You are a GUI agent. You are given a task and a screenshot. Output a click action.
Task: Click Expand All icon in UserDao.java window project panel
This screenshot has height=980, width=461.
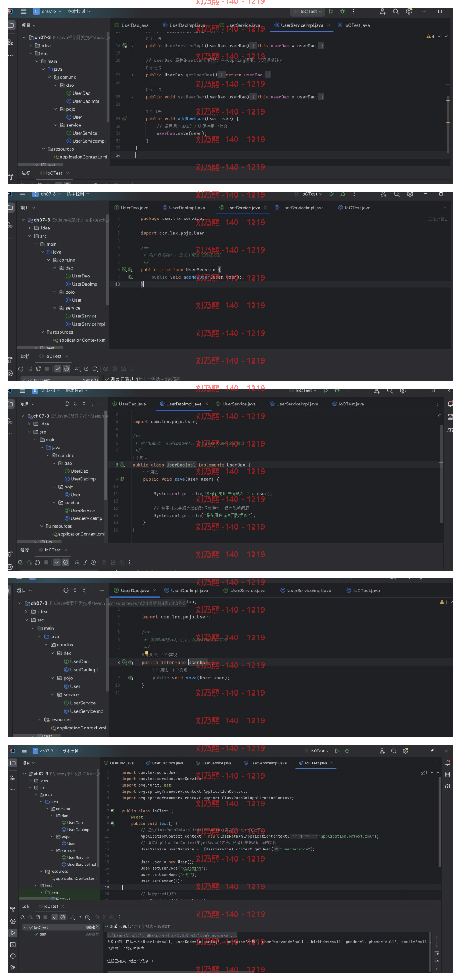click(75, 590)
